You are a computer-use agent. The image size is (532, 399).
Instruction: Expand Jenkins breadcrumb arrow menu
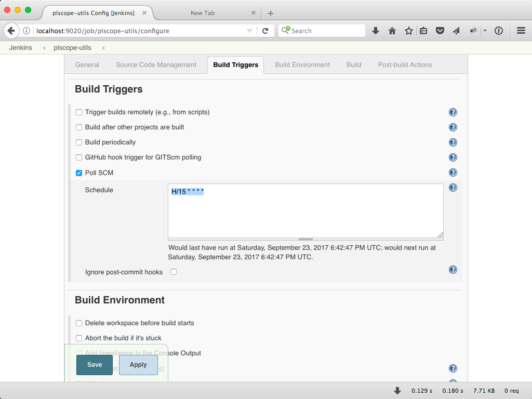click(45, 48)
